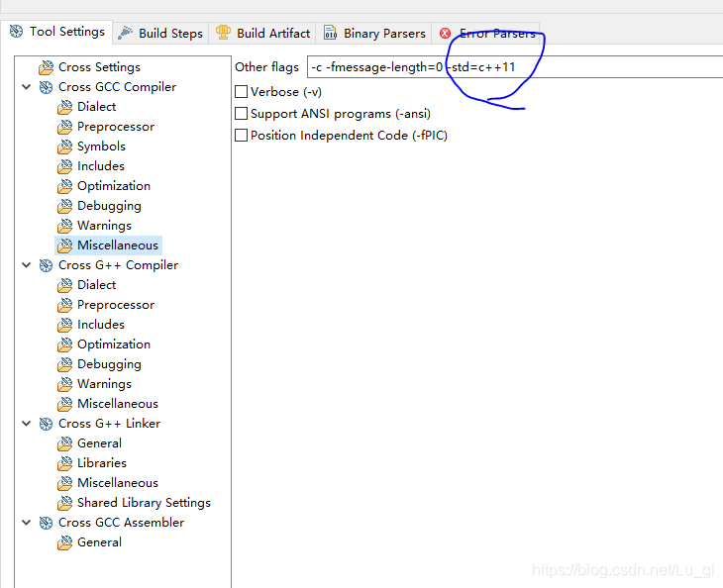Image resolution: width=723 pixels, height=588 pixels.
Task: Click the Cross G++ Linker tool icon
Action: (46, 424)
